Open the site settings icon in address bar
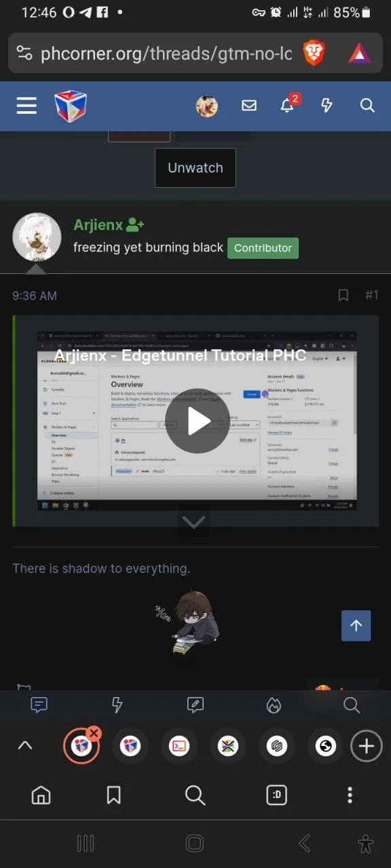Screen dimensions: 391x868 coord(24,53)
